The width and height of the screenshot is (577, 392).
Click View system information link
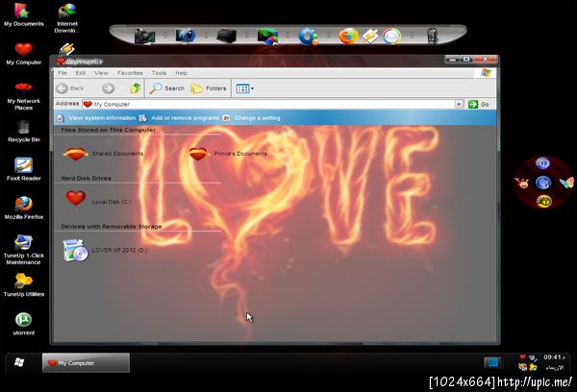(97, 117)
